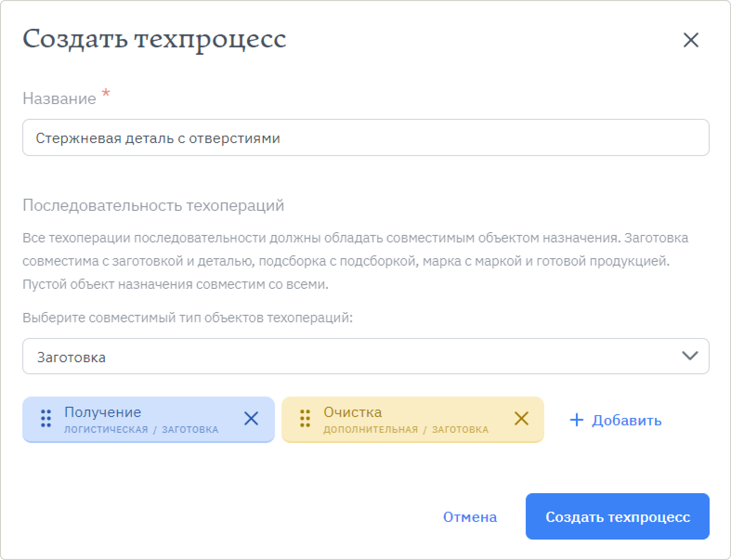Select the Получение chip label

coord(103,412)
